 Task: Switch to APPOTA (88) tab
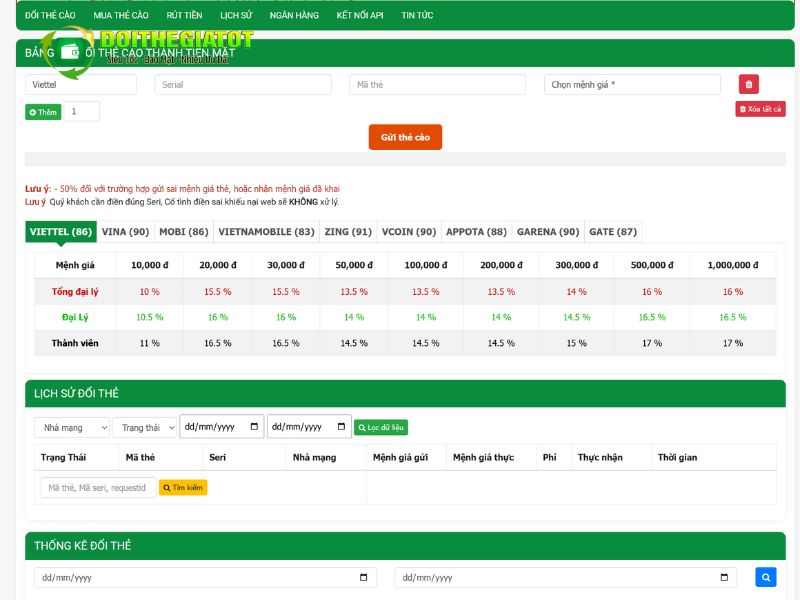coord(477,232)
